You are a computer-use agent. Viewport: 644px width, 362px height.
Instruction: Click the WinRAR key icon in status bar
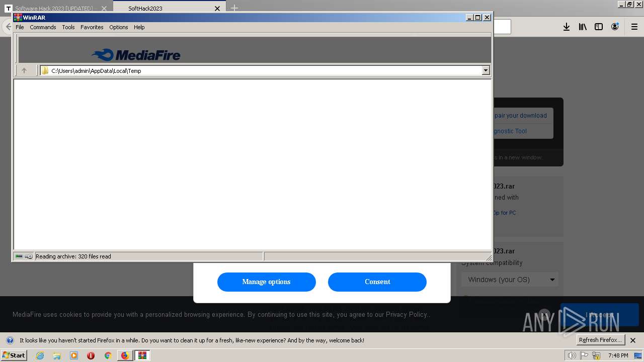(x=29, y=256)
